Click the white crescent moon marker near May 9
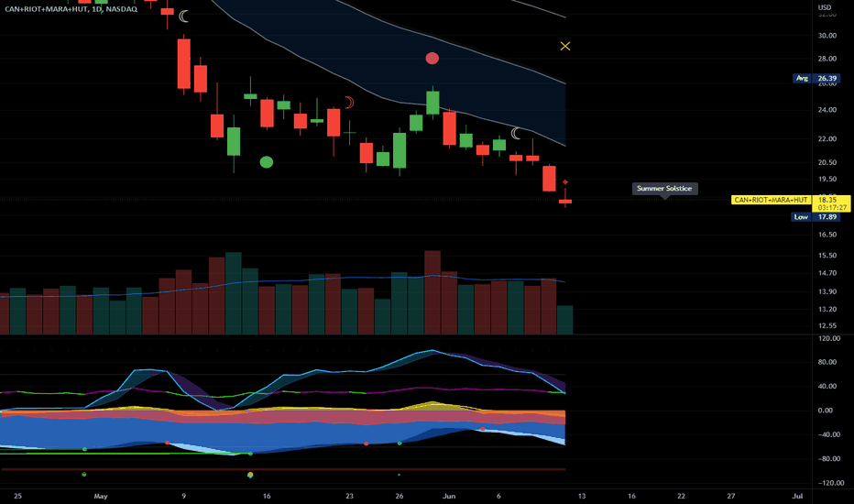854x504 pixels. 184,16
